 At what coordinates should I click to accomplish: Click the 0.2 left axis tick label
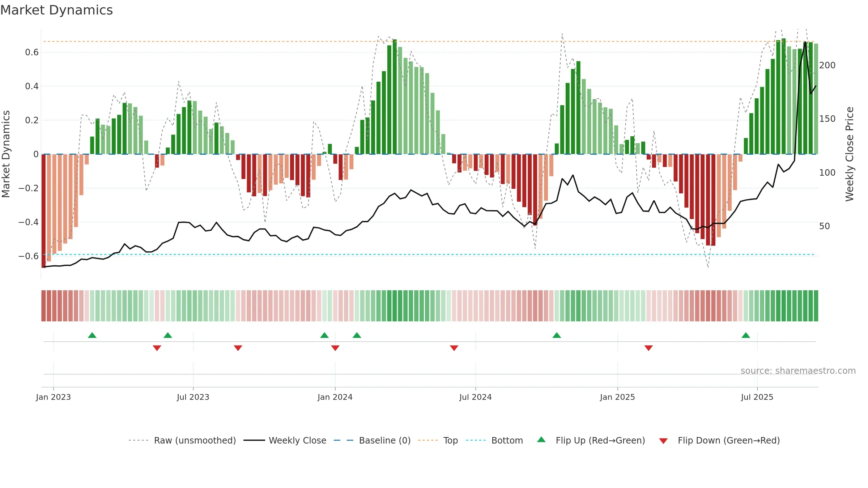click(x=32, y=120)
